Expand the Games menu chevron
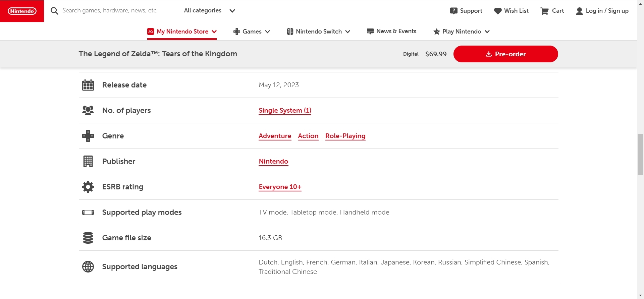644x299 pixels. (267, 32)
